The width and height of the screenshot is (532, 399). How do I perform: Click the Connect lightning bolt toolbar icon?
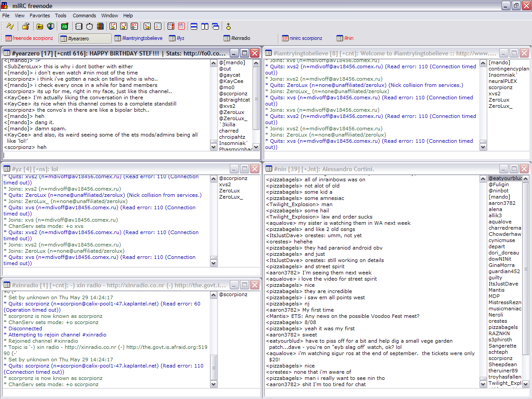coord(10,26)
